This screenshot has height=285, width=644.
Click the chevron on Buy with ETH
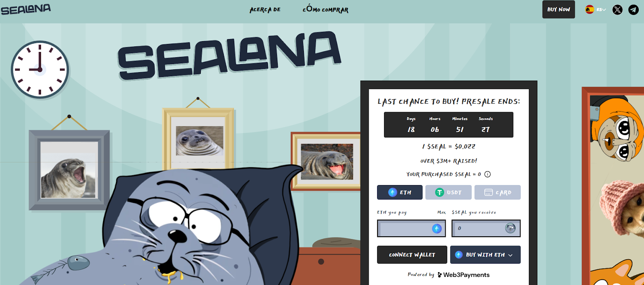(x=510, y=255)
